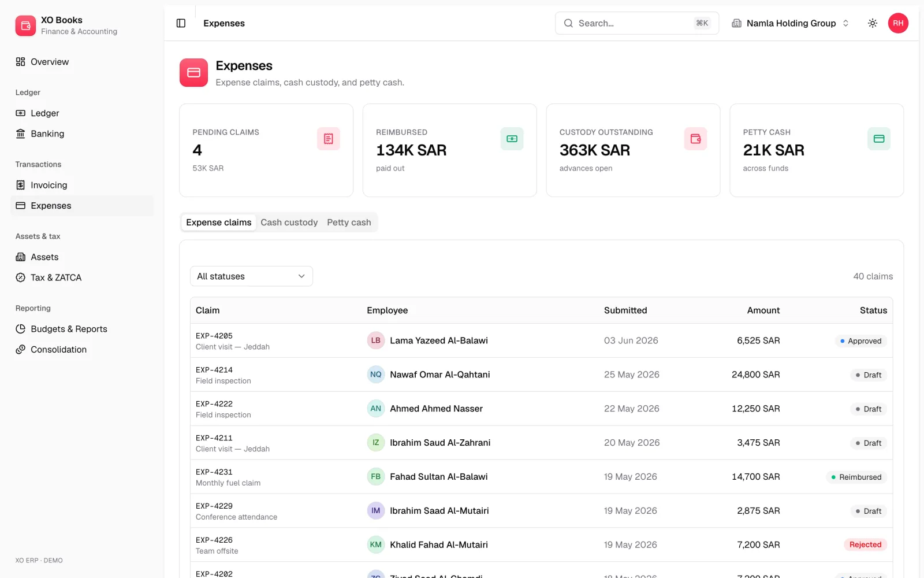Image resolution: width=924 pixels, height=578 pixels.
Task: Click the 24,800 SAR amount cell
Action: [755, 375]
